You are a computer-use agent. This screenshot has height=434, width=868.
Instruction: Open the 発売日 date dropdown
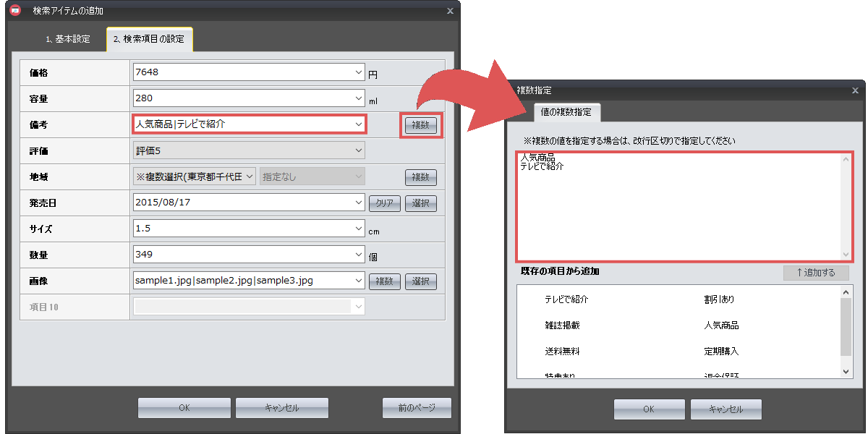coord(359,203)
